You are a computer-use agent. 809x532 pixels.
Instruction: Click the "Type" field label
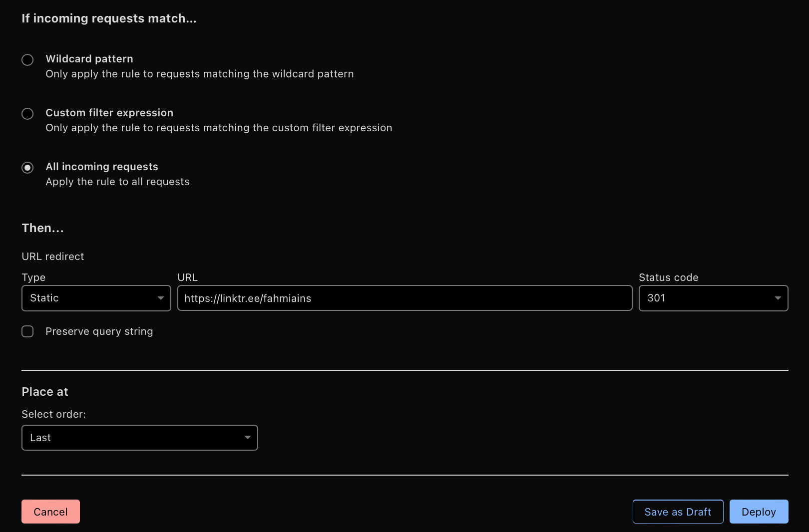click(x=33, y=277)
